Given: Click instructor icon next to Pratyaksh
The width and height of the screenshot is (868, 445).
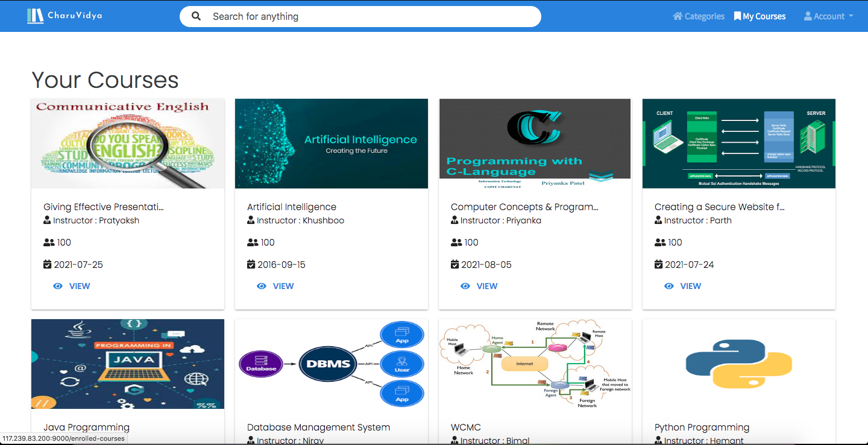Looking at the screenshot, I should tap(47, 220).
